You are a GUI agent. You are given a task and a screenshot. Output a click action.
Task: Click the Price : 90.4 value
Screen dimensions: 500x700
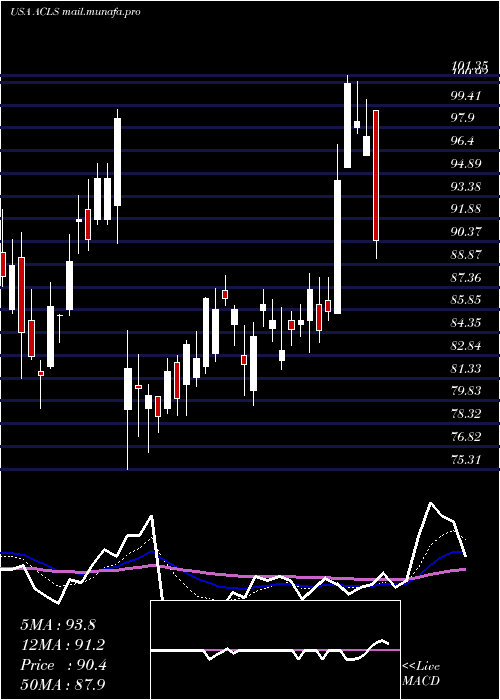[63, 665]
